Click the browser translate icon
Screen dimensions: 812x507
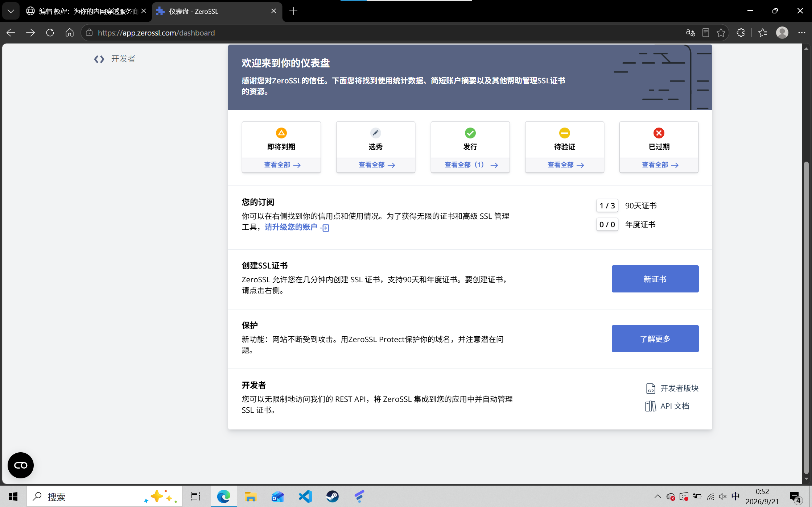coord(690,33)
